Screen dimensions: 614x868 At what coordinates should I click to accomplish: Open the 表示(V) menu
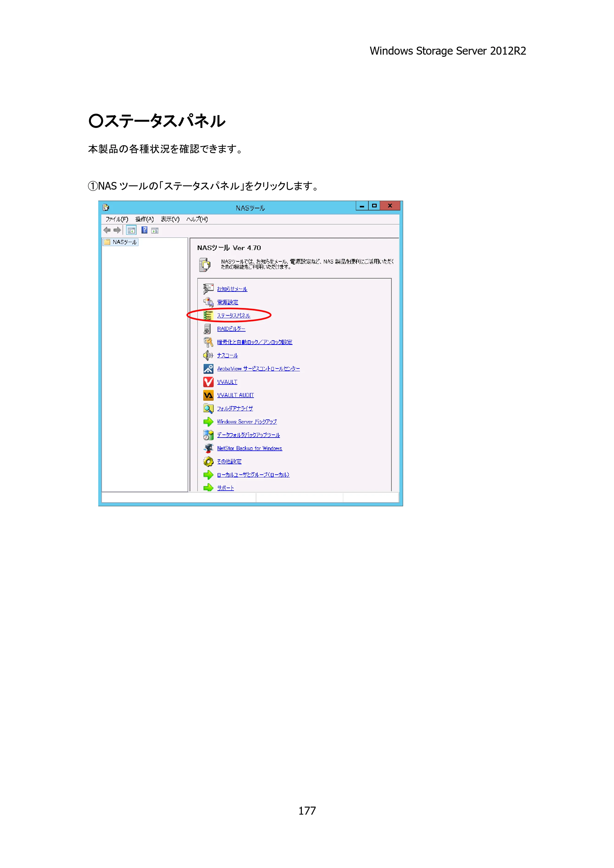coord(170,219)
